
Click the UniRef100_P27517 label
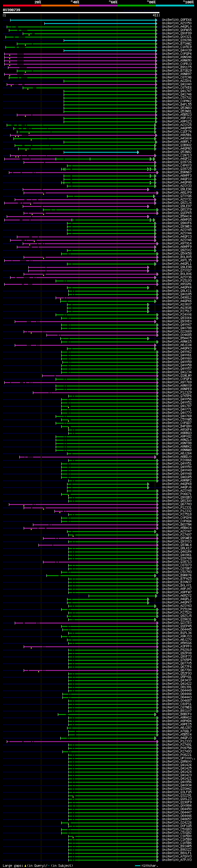point(177,311)
